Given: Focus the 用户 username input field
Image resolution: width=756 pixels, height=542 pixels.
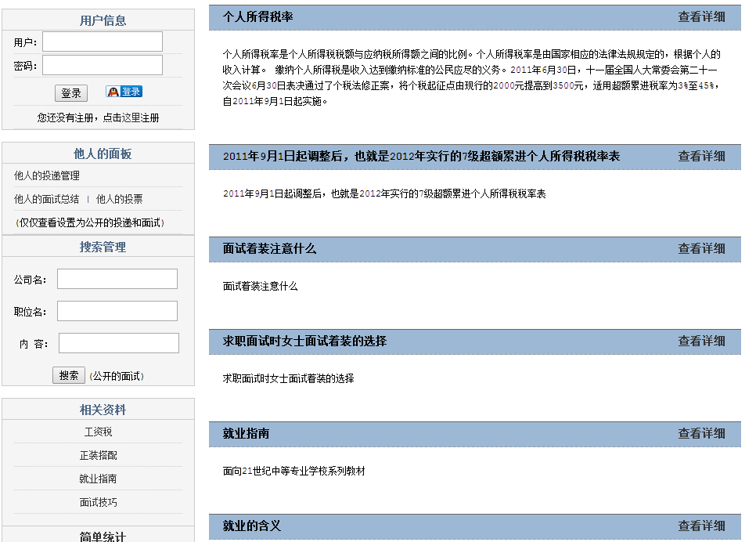Looking at the screenshot, I should (x=103, y=42).
